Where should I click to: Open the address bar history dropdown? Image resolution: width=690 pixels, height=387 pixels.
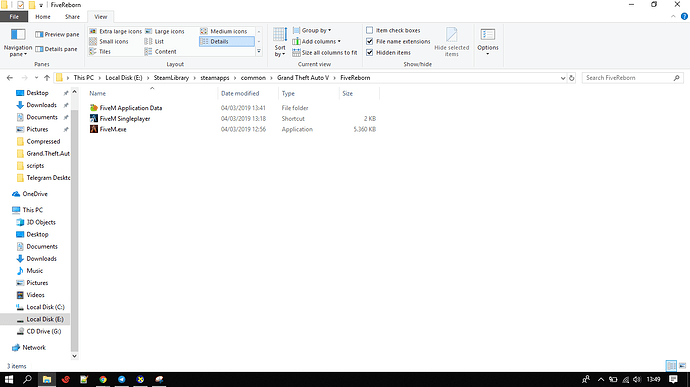[563, 78]
